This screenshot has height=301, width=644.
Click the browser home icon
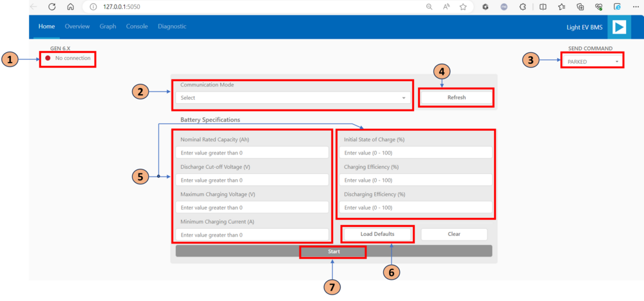70,6
